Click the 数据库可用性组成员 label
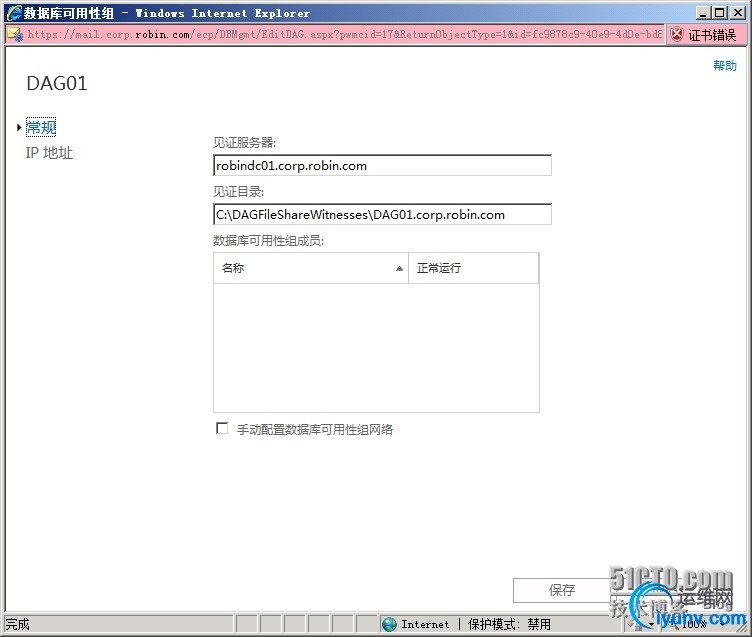The image size is (752, 637). [x=269, y=240]
